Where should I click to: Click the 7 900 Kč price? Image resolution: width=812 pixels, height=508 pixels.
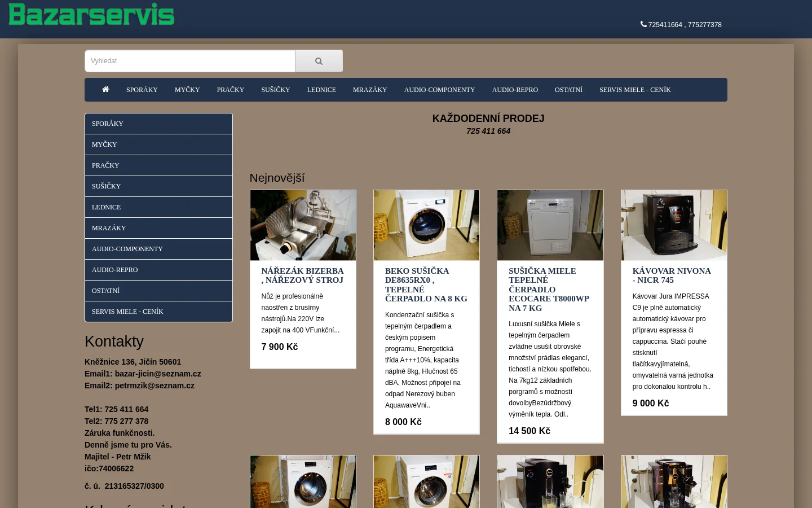[x=280, y=347]
